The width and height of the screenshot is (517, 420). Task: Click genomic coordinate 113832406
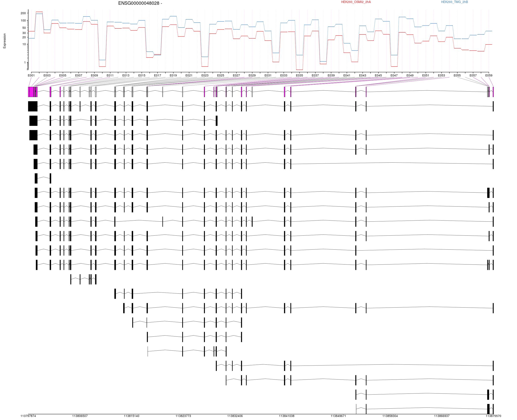(235, 416)
